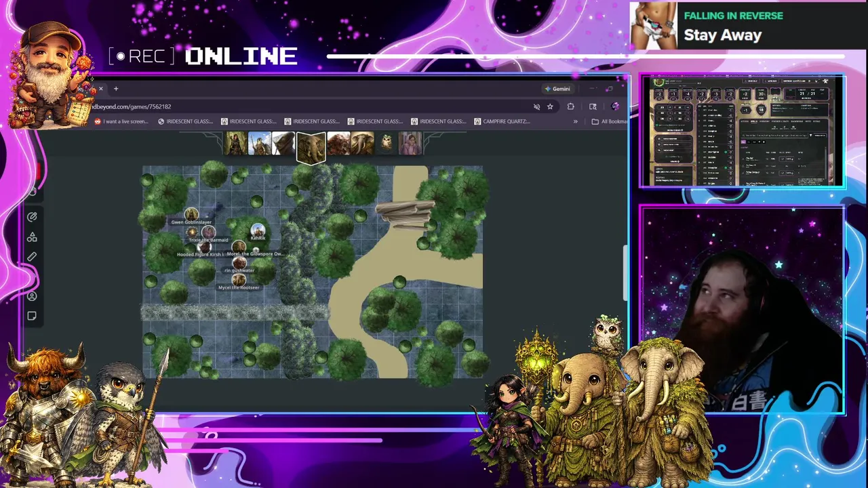Click the vertical scrollbar right of the map

625,272
